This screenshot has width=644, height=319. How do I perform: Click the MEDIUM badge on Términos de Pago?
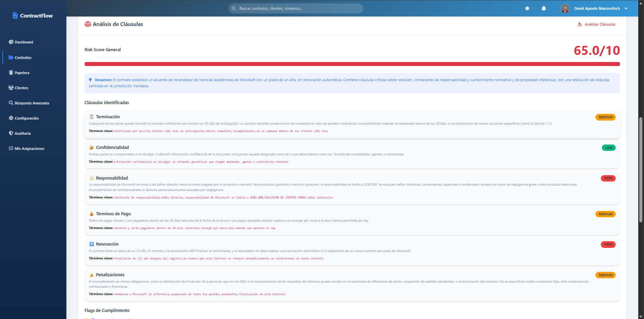click(x=606, y=214)
